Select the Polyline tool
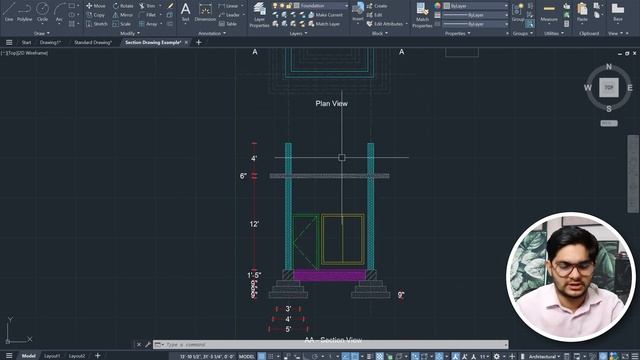Viewport: 640px width, 360px height. [x=24, y=12]
